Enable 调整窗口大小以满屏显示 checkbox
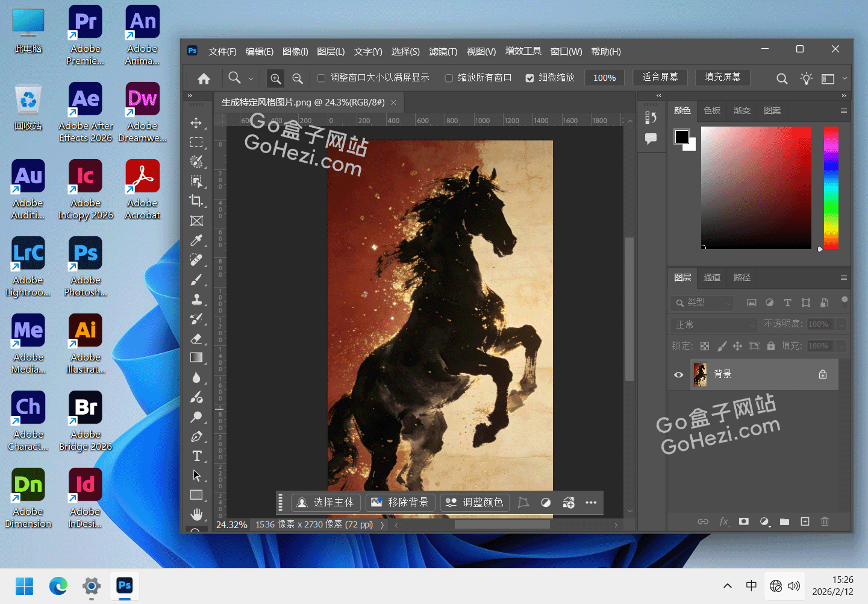Image resolution: width=868 pixels, height=604 pixels. (x=321, y=78)
